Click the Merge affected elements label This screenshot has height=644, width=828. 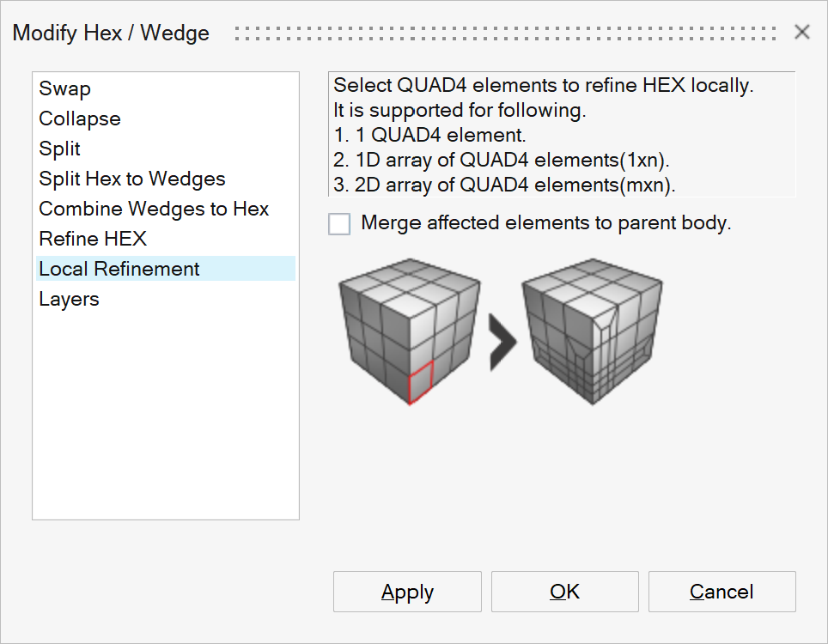[x=545, y=223]
